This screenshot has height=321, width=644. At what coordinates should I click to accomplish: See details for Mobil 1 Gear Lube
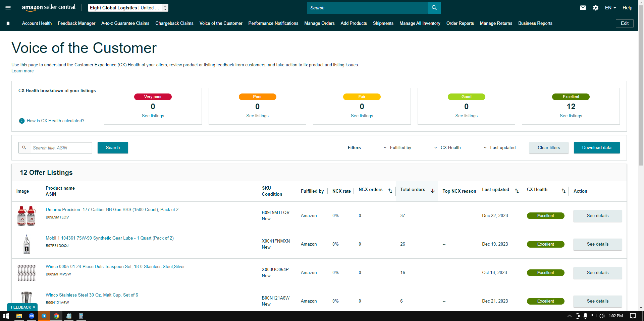(x=597, y=244)
